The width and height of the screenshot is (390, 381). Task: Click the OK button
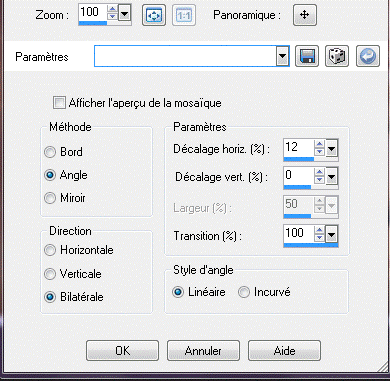point(122,351)
